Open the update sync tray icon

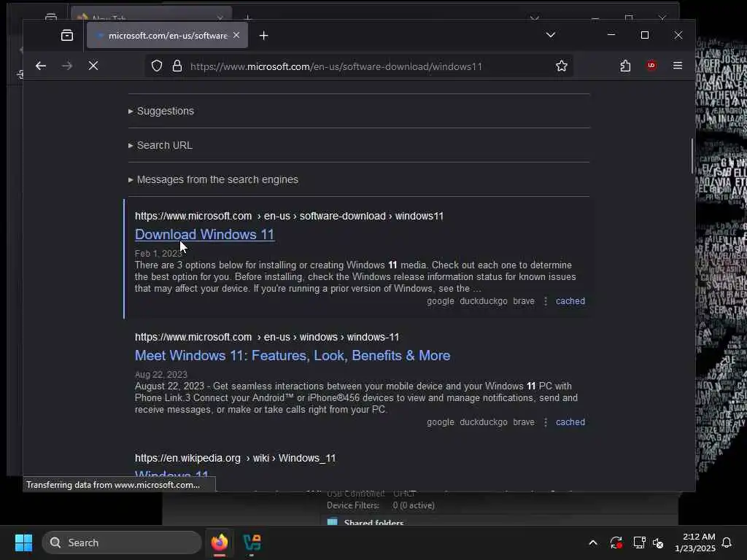tap(616, 542)
